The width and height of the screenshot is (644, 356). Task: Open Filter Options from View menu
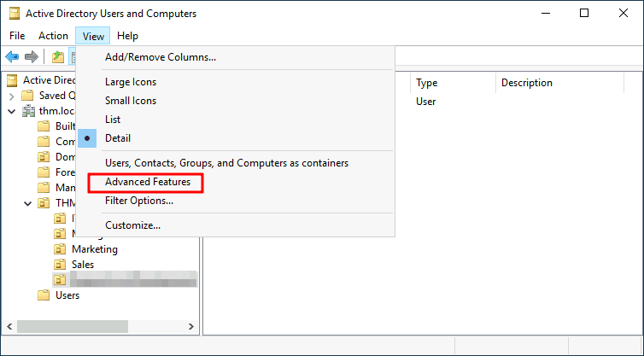(138, 201)
